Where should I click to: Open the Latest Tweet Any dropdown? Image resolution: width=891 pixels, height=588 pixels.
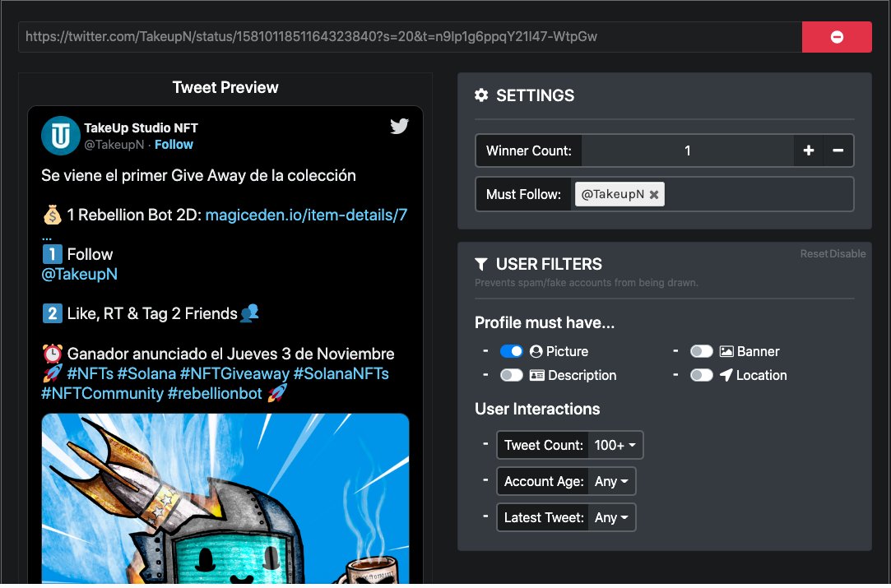611,518
